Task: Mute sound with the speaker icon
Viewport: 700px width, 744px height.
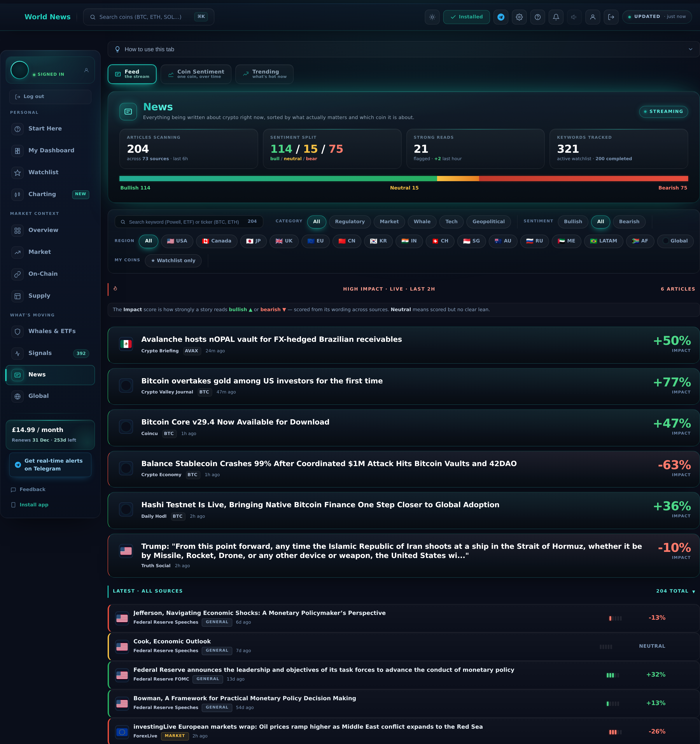Action: [x=574, y=17]
